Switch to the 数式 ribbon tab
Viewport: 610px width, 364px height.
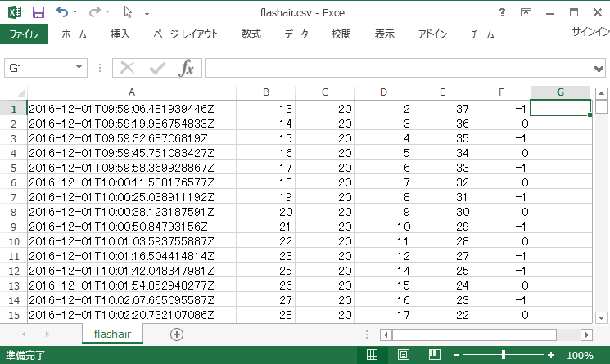tap(251, 34)
